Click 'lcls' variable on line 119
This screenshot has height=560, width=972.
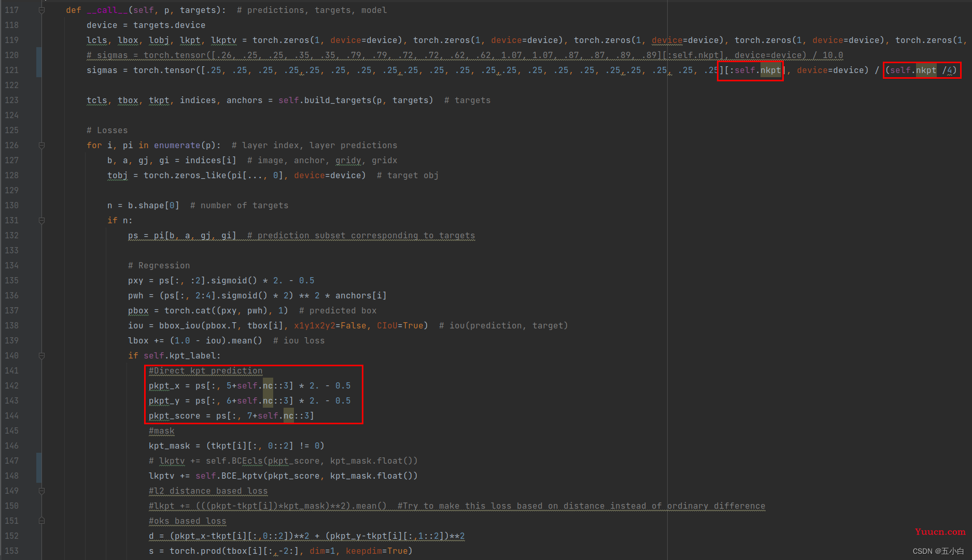(96, 40)
